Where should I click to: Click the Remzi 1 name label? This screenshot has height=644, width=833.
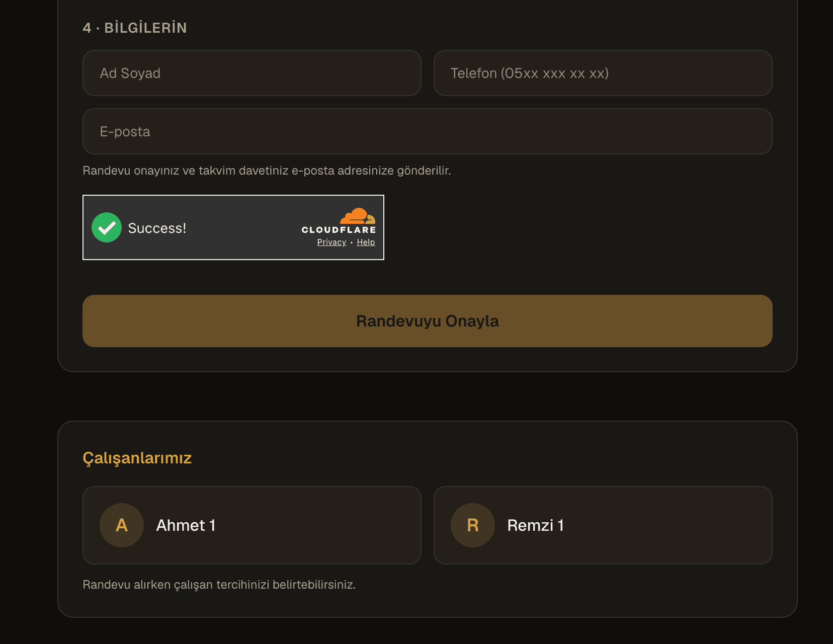(x=536, y=525)
